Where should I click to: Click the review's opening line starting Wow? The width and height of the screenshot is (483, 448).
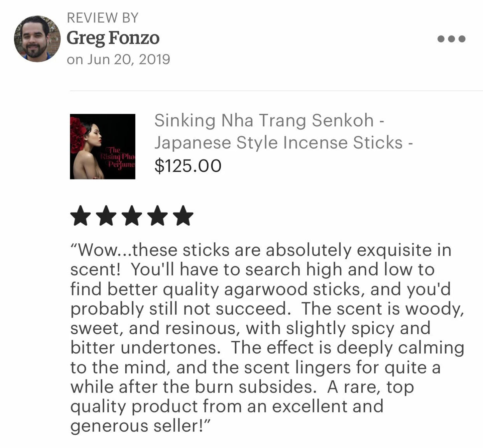pyautogui.click(x=261, y=250)
